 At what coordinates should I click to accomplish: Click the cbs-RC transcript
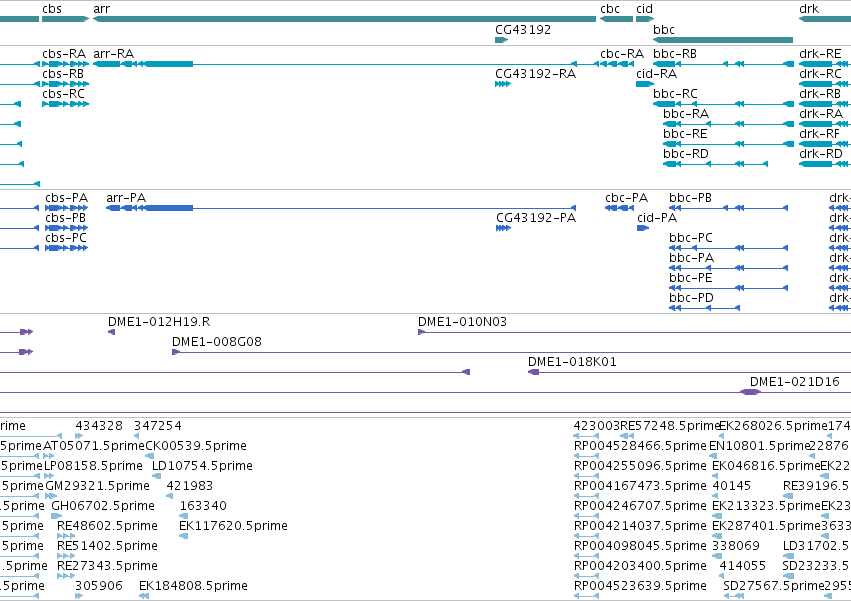tap(65, 104)
